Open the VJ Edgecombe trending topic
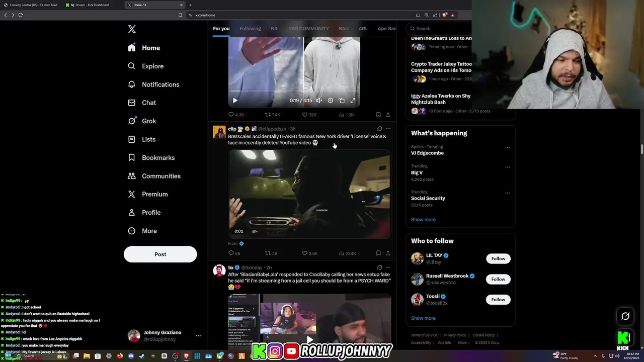Screen dimensions: 644x362 pyautogui.click(x=427, y=153)
